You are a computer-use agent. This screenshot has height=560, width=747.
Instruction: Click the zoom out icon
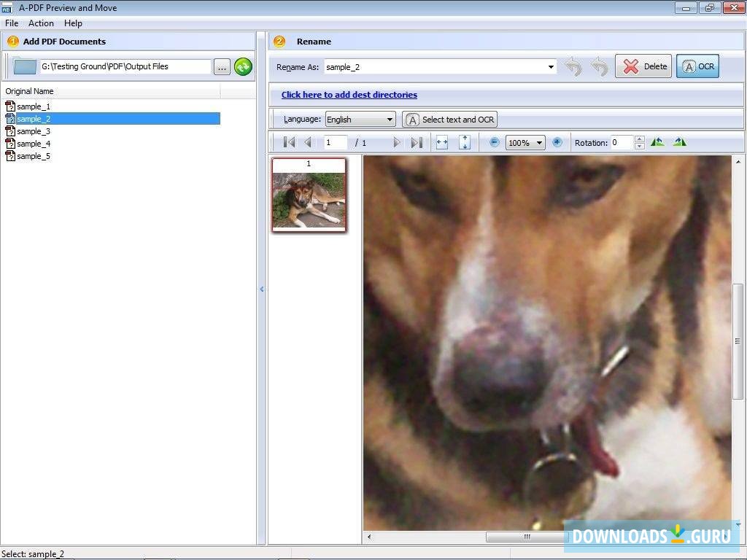coord(494,142)
